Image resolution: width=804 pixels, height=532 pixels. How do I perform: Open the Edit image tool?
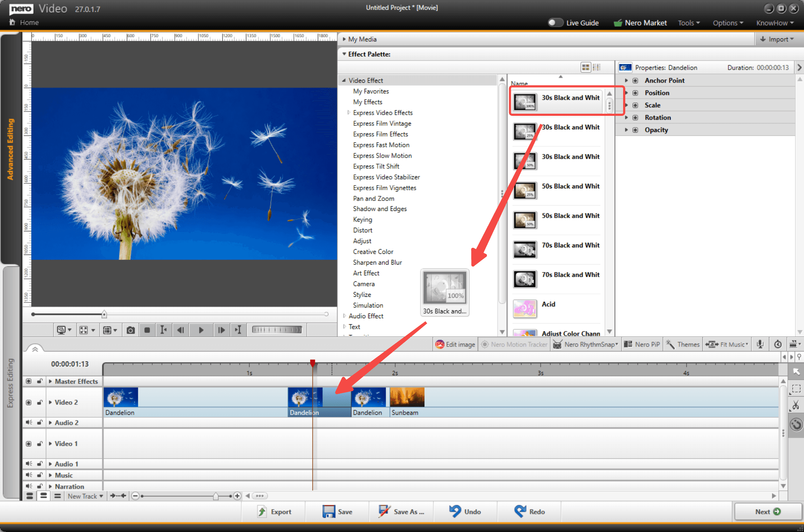point(455,344)
